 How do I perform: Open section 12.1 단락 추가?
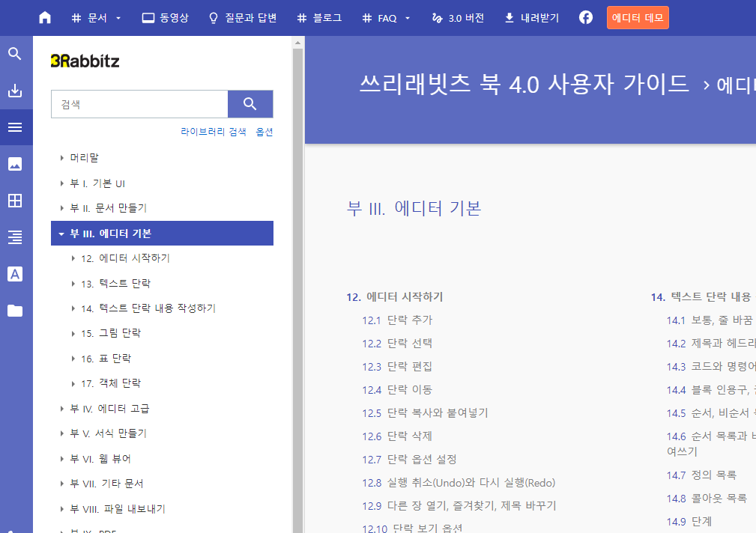[397, 320]
